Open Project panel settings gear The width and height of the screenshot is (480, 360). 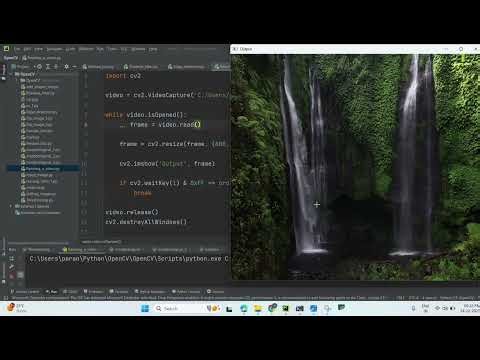pos(66,67)
